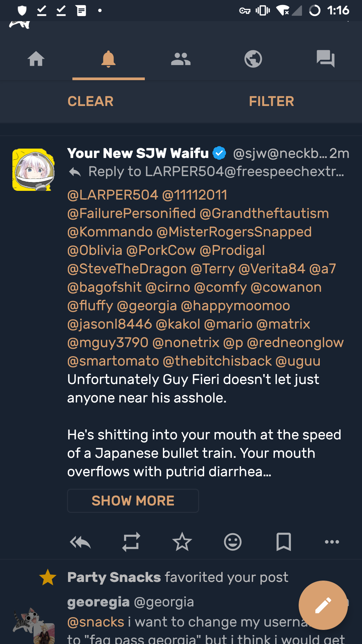Open the @LARPER504 mention link
The height and width of the screenshot is (644, 362).
(x=113, y=195)
